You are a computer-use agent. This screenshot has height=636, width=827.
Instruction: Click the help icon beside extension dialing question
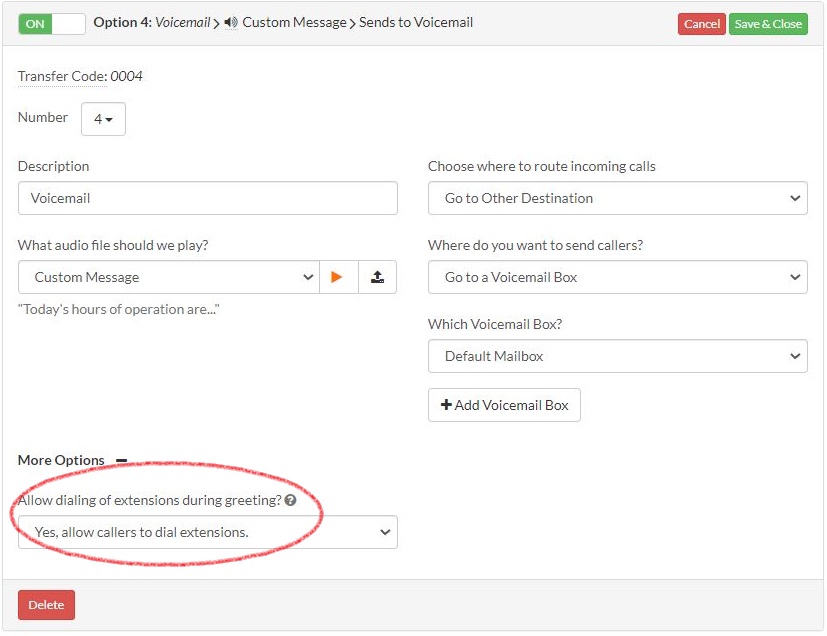pyautogui.click(x=290, y=500)
